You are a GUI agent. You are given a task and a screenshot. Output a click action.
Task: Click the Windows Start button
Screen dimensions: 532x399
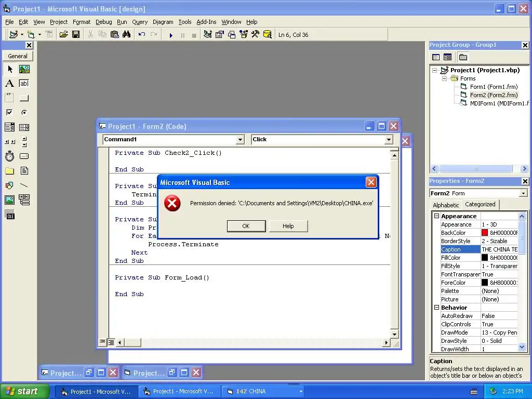[x=24, y=391]
